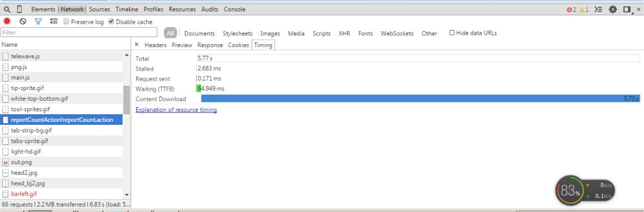Click request list scroll up arrow

tap(127, 55)
